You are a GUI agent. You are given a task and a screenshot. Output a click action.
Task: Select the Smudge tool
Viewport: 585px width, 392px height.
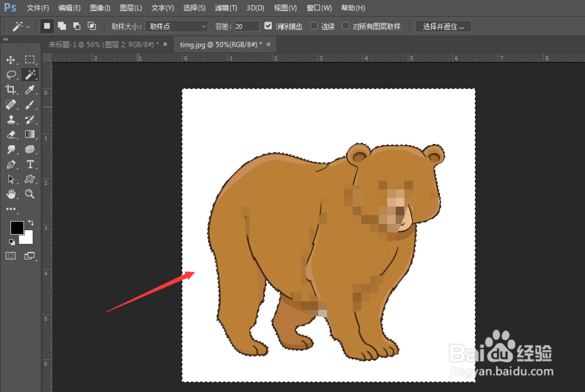[x=11, y=150]
